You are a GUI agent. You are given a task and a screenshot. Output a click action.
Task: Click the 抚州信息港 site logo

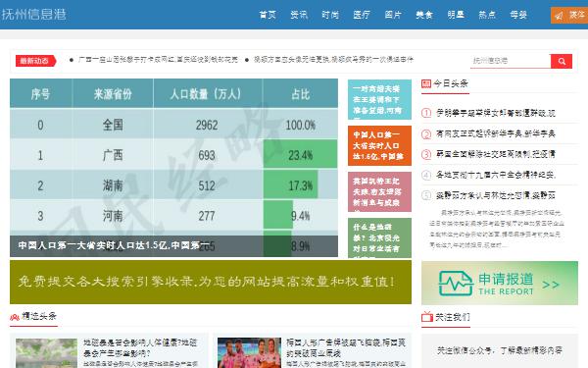click(34, 15)
